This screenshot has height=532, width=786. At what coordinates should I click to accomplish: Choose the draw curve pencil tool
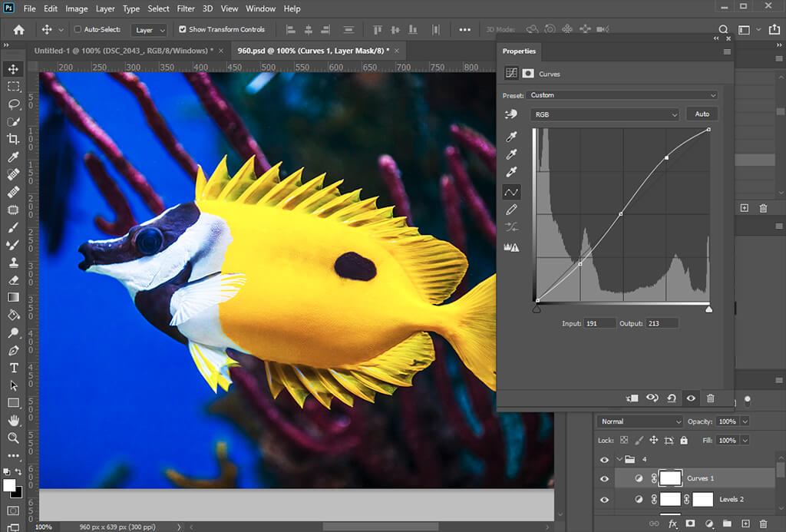click(511, 210)
